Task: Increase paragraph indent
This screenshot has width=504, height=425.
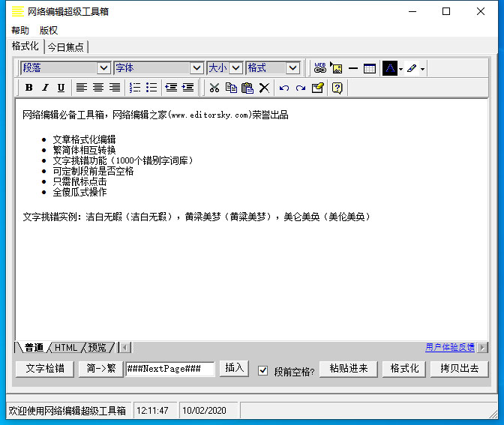Action: 187,88
